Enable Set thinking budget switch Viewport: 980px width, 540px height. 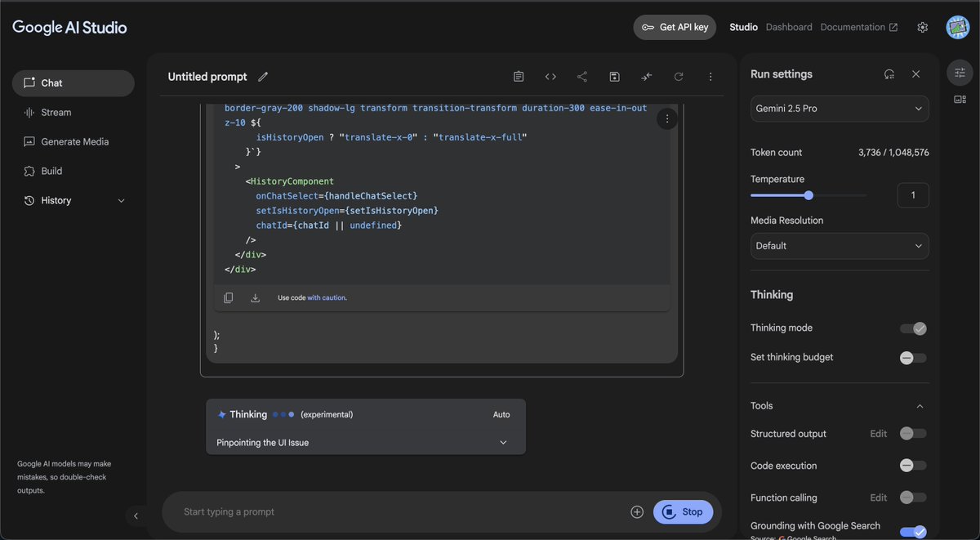913,358
